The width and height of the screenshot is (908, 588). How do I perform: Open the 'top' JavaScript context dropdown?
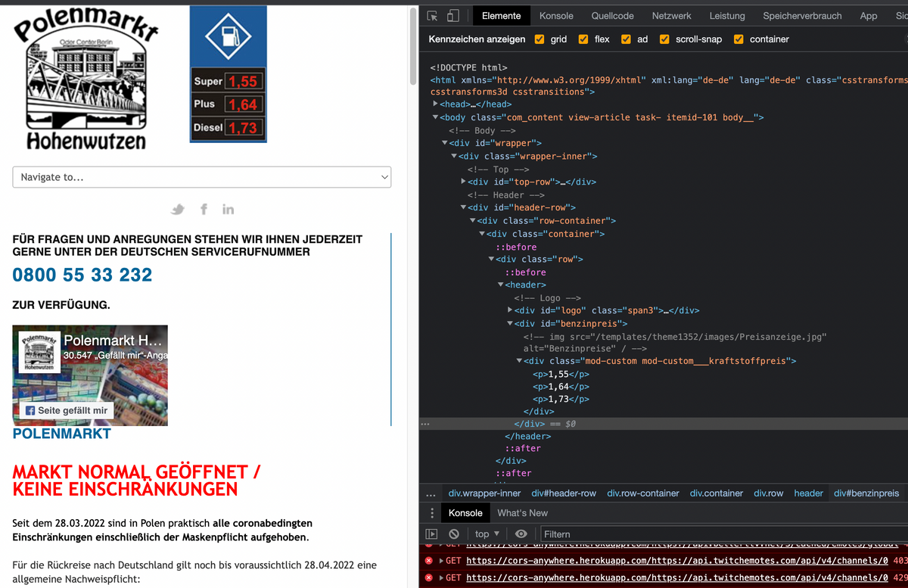(487, 534)
